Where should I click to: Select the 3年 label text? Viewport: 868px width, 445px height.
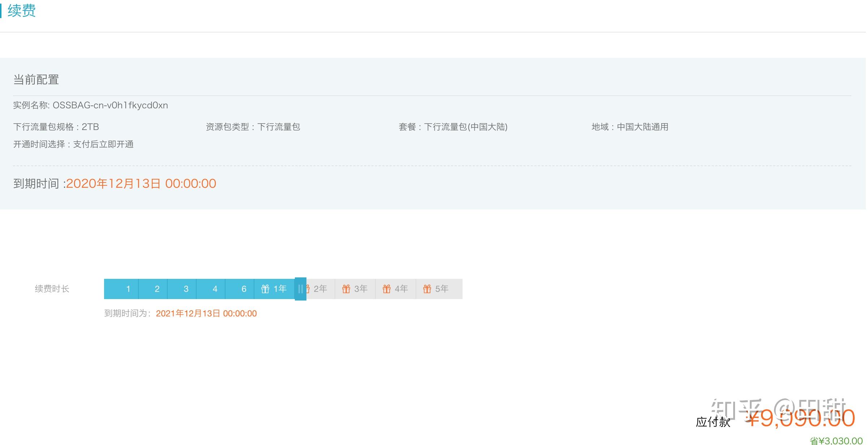[361, 289]
